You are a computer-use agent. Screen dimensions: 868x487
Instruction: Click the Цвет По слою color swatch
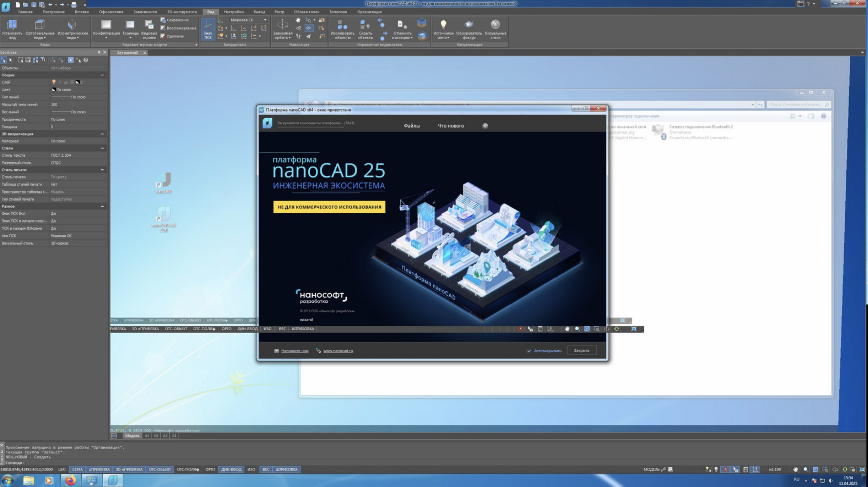[53, 90]
